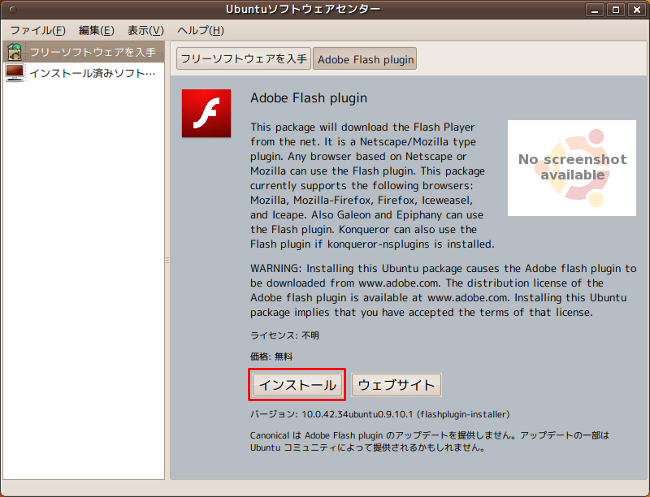Screen dimensions: 650x497
Task: Click the バージョン version info line
Action: pos(380,413)
